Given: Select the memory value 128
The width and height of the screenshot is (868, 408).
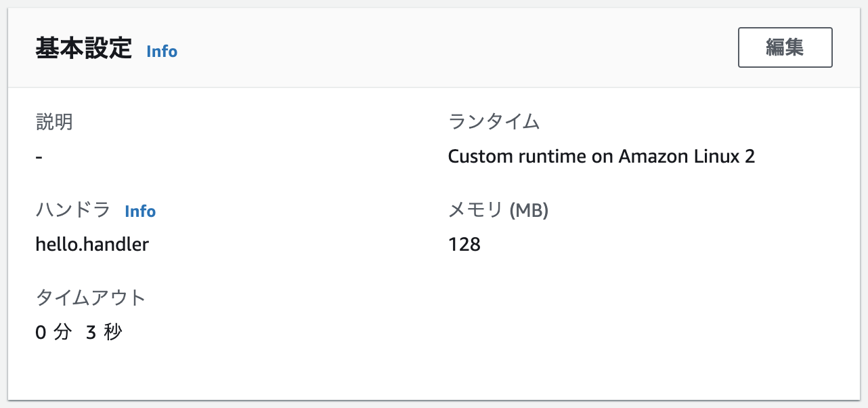Looking at the screenshot, I should coord(464,244).
